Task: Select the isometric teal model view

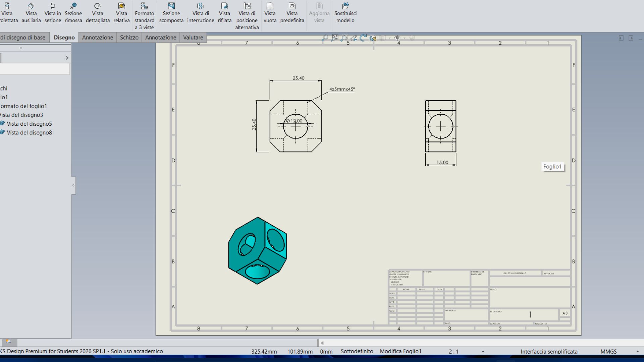Action: (258, 250)
